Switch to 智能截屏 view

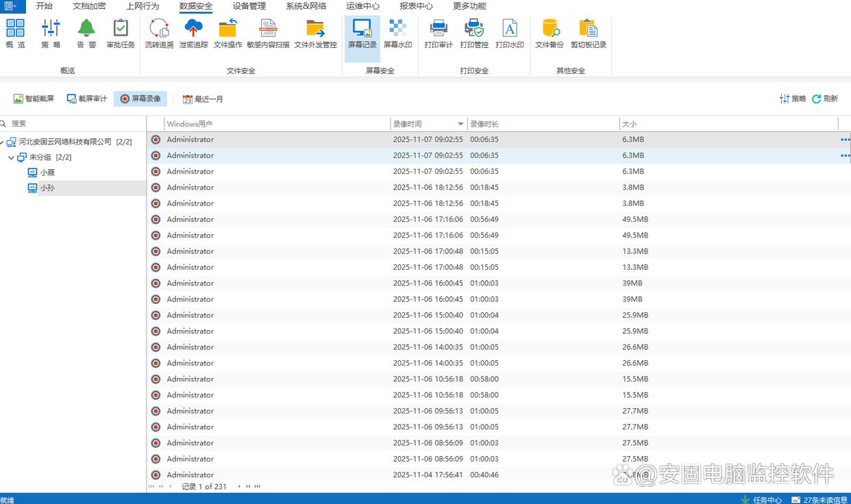click(x=34, y=99)
